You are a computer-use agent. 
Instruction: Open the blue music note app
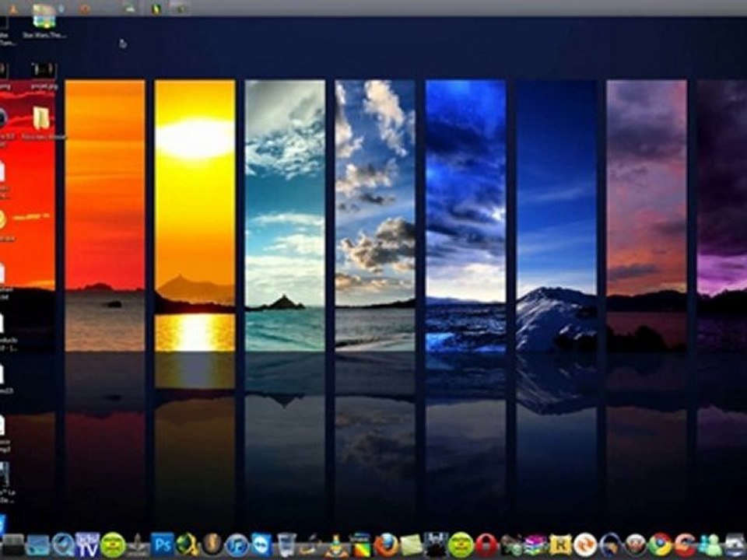tap(237, 544)
